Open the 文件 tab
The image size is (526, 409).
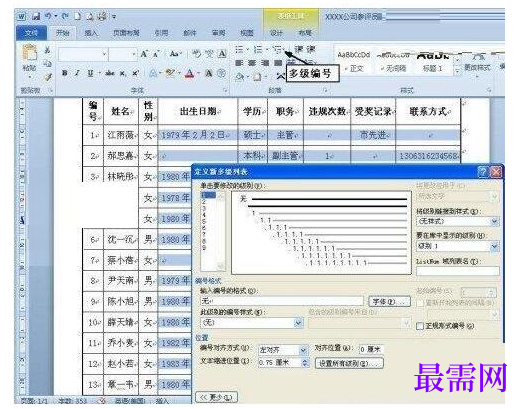(32, 33)
